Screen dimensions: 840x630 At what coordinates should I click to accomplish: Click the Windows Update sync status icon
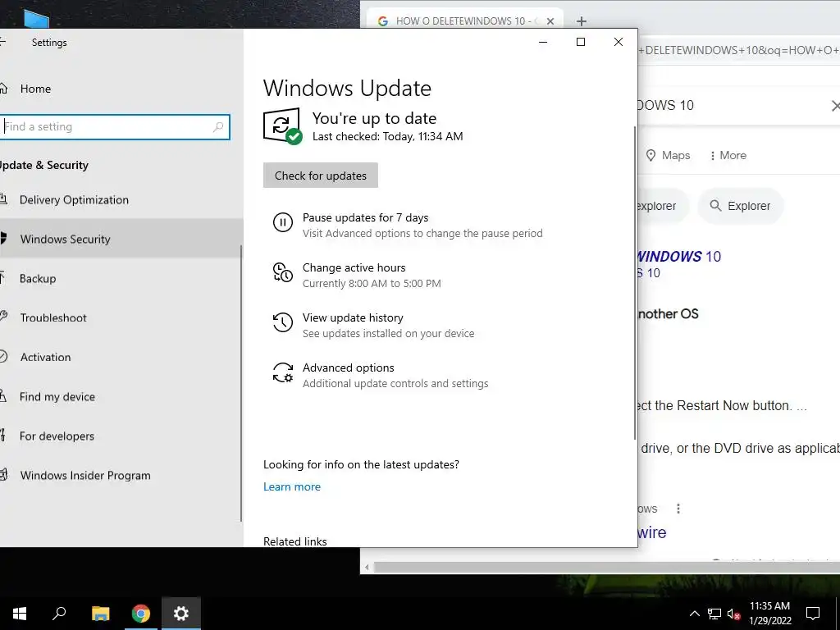pos(282,126)
